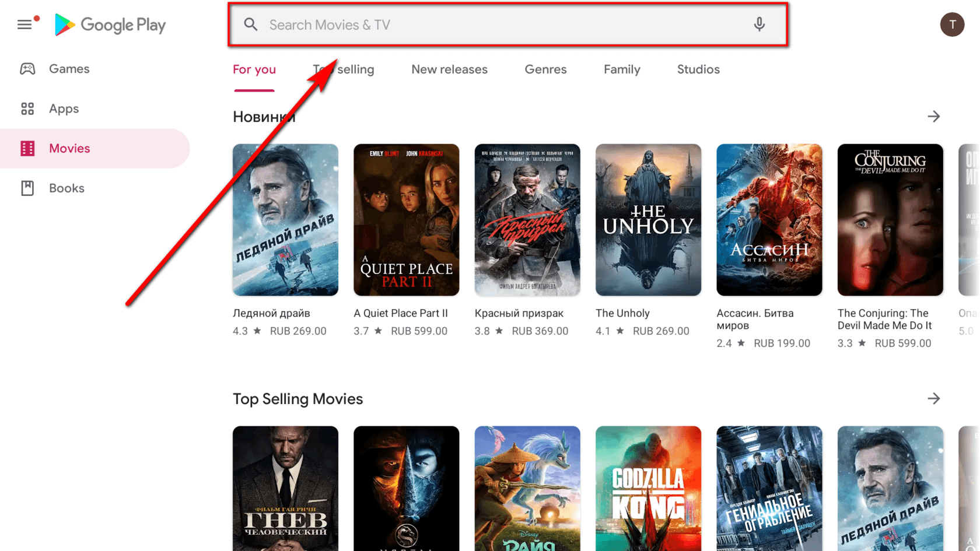The width and height of the screenshot is (980, 551).
Task: Open the account profile avatar
Action: tap(952, 24)
